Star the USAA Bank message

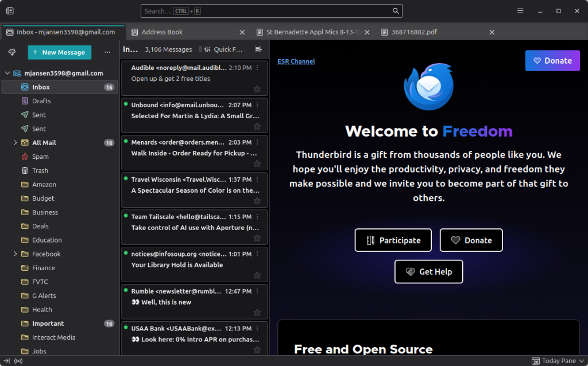pyautogui.click(x=257, y=349)
